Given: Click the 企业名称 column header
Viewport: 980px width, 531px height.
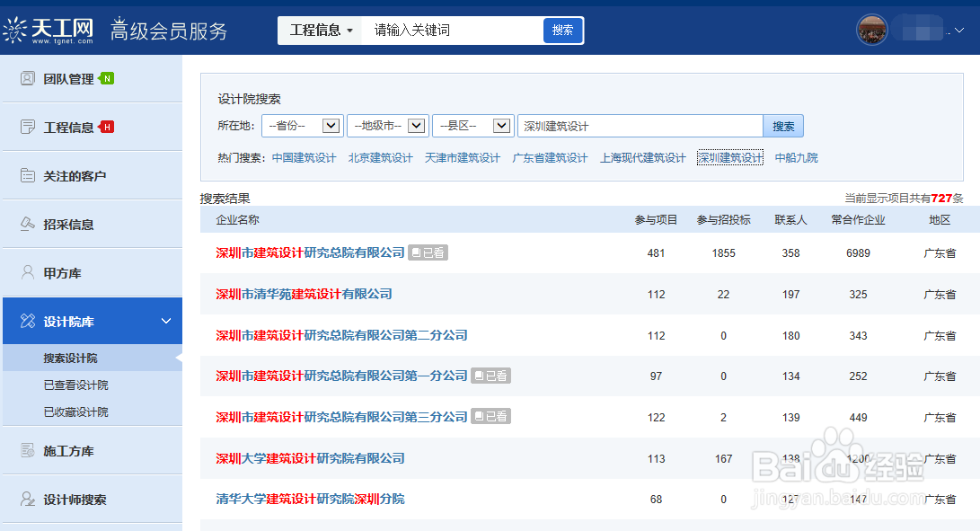Looking at the screenshot, I should [237, 219].
